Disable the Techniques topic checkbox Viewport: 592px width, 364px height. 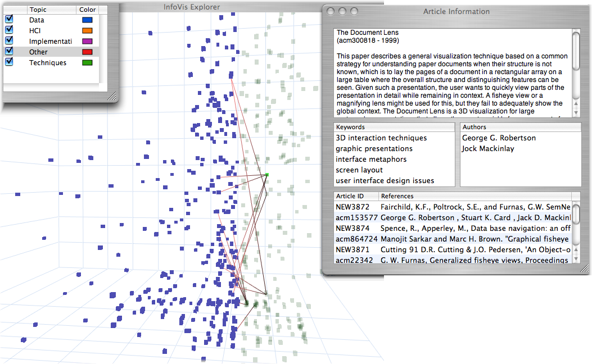coord(9,62)
